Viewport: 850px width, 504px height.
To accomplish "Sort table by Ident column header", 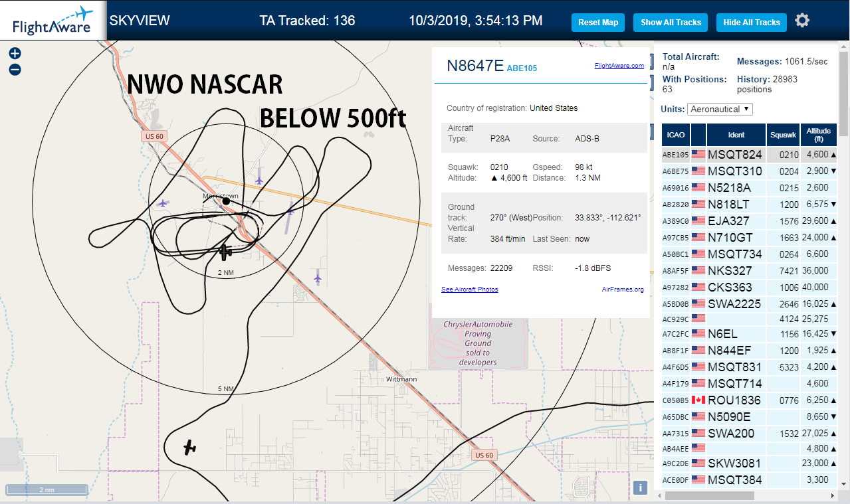I will (736, 135).
